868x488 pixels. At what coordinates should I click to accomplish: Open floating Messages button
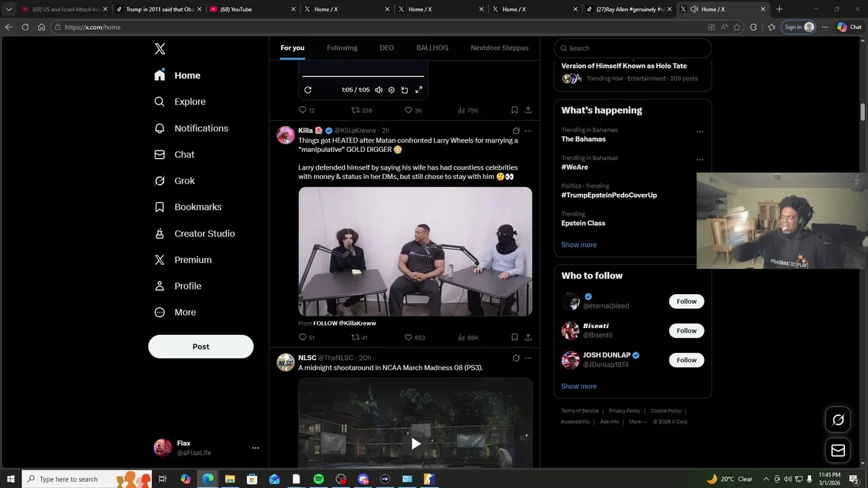[838, 450]
